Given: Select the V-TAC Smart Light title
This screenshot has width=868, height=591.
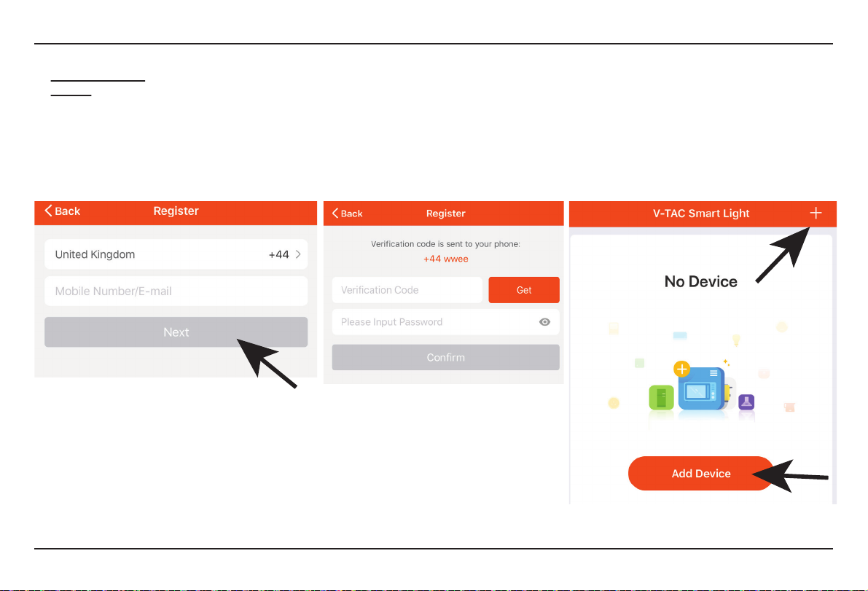Looking at the screenshot, I should tap(701, 214).
